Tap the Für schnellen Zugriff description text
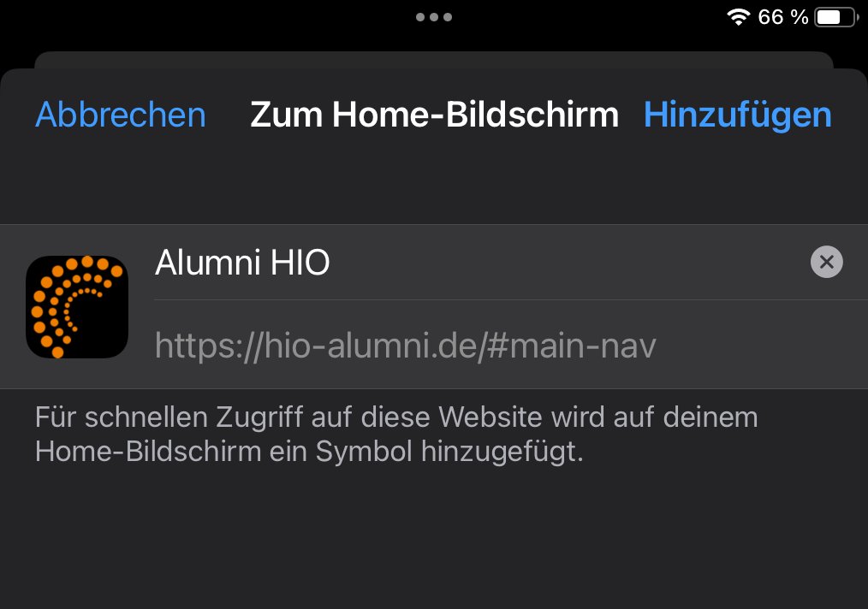Screen dimensions: 868x609 [396, 435]
